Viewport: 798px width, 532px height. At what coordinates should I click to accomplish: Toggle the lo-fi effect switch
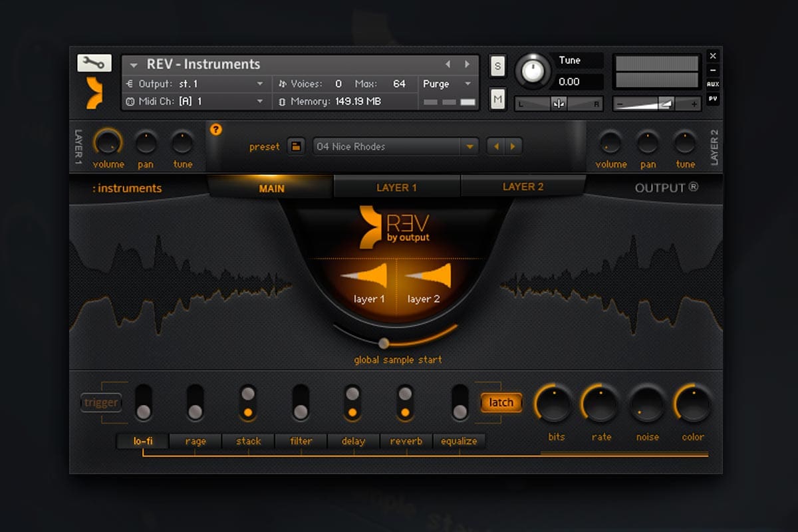(x=143, y=403)
